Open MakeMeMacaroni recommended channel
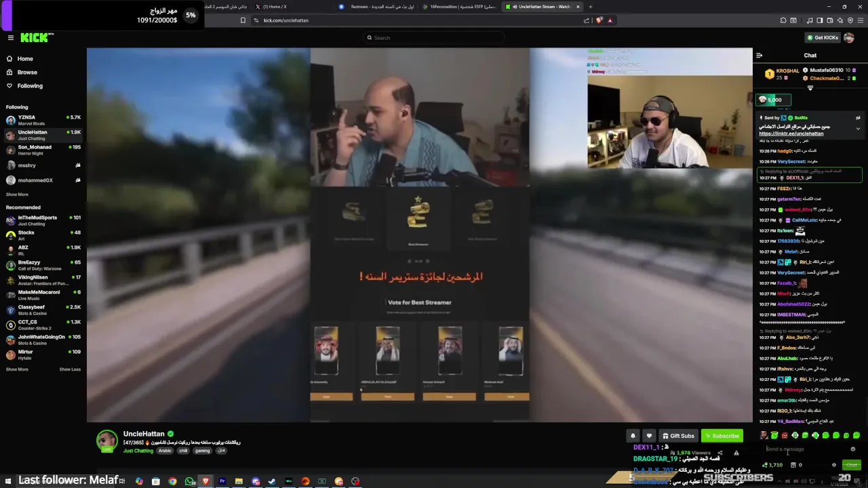Image resolution: width=868 pixels, height=488 pixels. click(43, 295)
